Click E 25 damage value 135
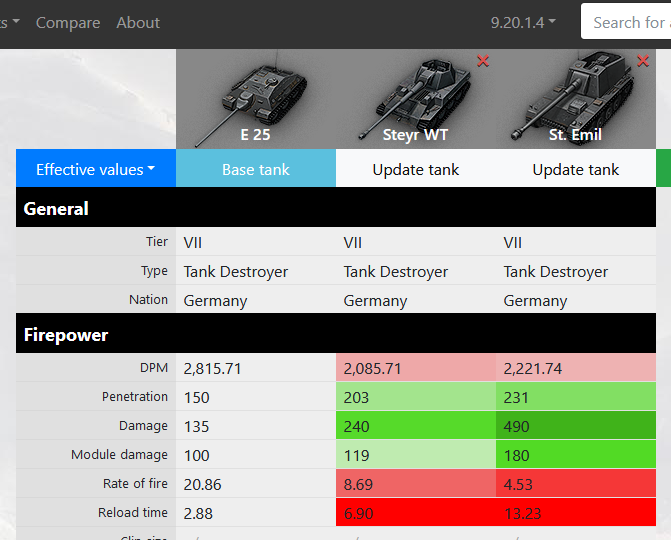The width and height of the screenshot is (671, 540). 196,427
